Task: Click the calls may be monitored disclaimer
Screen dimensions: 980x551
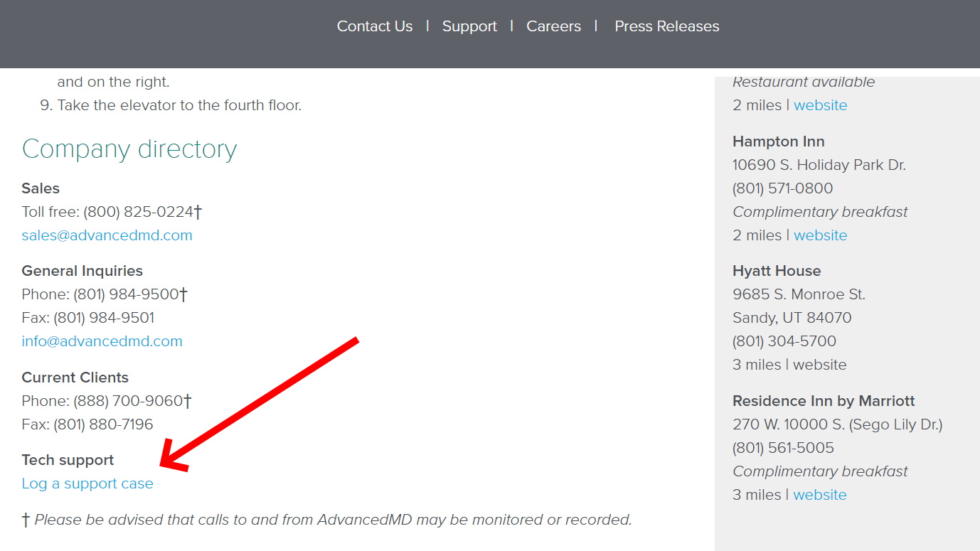Action: [327, 520]
